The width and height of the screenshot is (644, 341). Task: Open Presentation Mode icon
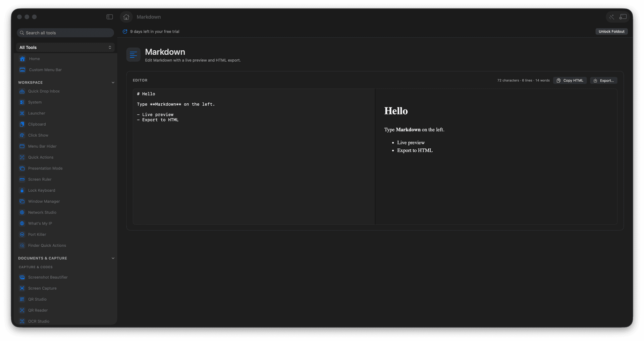coord(22,168)
